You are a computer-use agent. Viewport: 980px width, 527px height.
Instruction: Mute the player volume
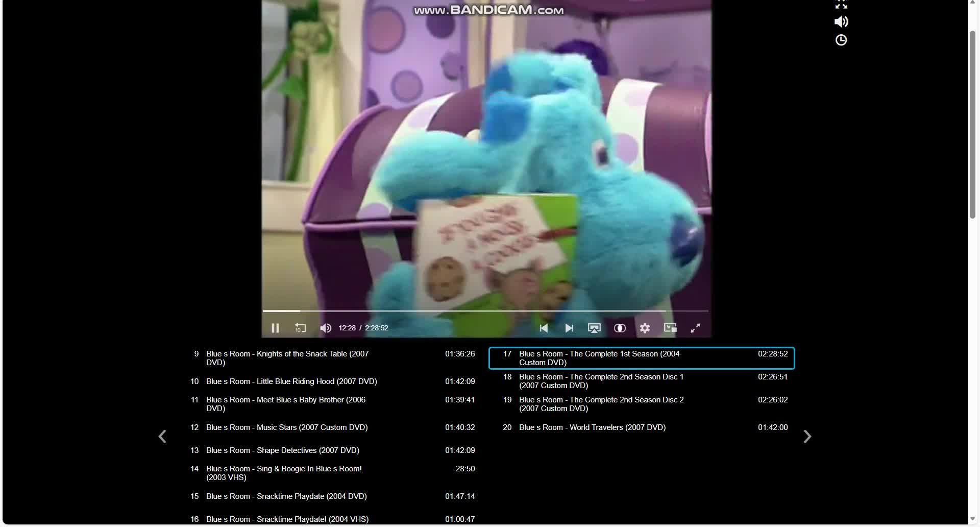point(326,328)
